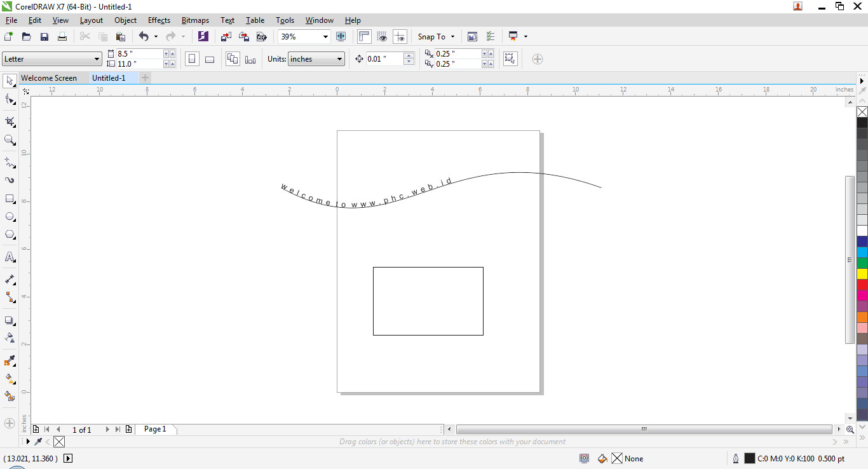Open the Search Content (Corel Connect) icon
Screen dimensions: 868x469
203,37
